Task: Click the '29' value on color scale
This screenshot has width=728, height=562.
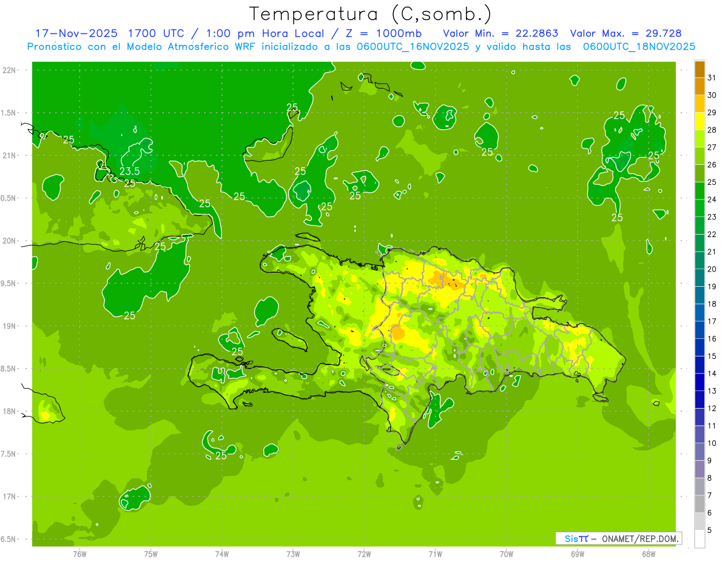Action: (x=712, y=112)
